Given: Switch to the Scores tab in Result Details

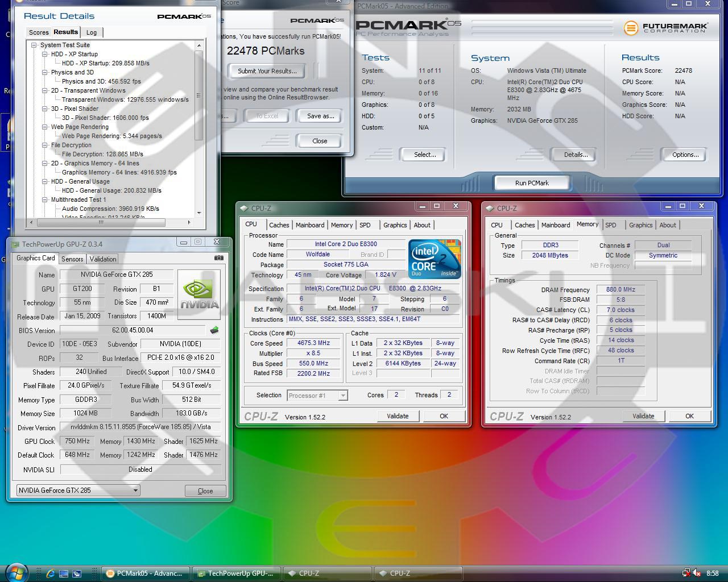Looking at the screenshot, I should (39, 32).
